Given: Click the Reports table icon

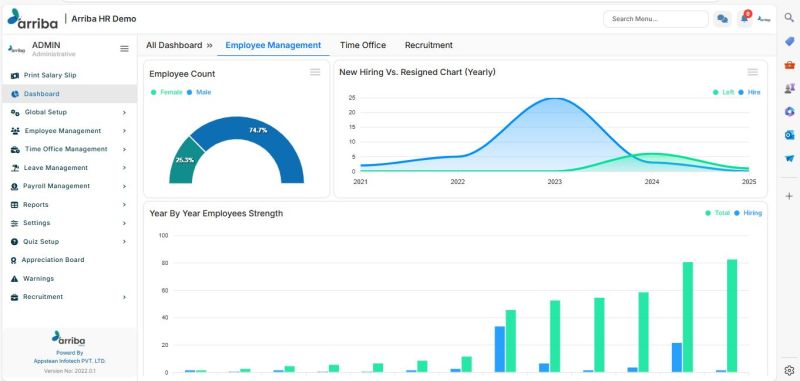Looking at the screenshot, I should 14,205.
